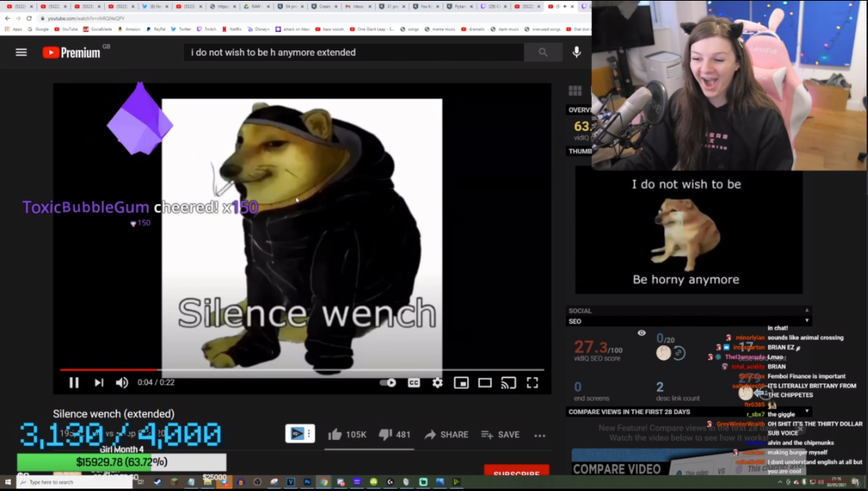Viewport: 868px width, 491px height.
Task: Subscribe to the channel
Action: click(517, 472)
